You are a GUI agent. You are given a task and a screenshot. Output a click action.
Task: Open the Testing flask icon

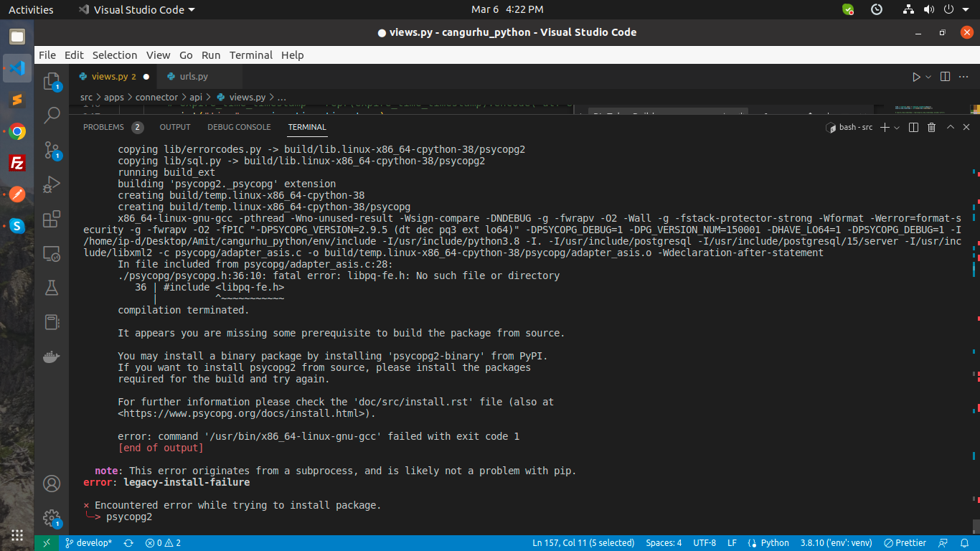pyautogui.click(x=52, y=288)
